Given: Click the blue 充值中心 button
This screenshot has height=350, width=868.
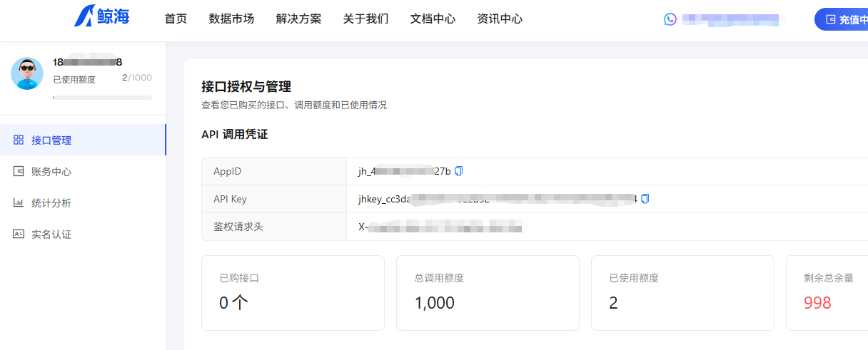Looking at the screenshot, I should pyautogui.click(x=842, y=19).
